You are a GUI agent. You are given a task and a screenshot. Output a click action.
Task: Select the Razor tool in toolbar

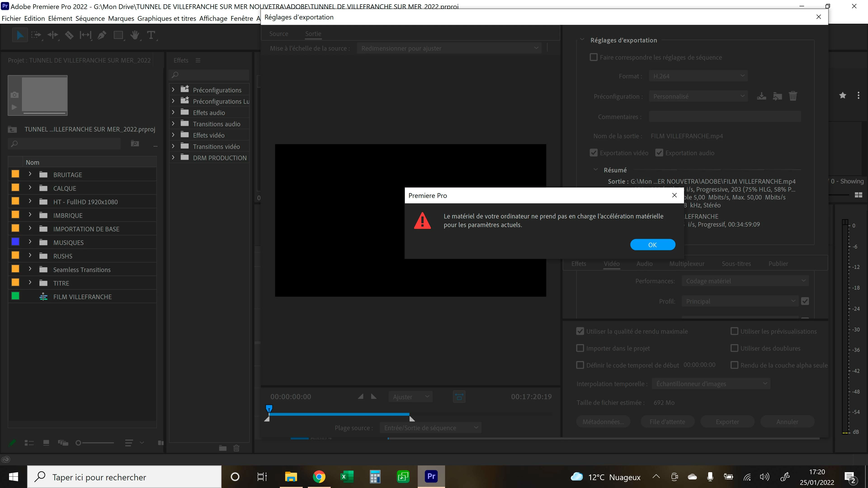coord(69,35)
